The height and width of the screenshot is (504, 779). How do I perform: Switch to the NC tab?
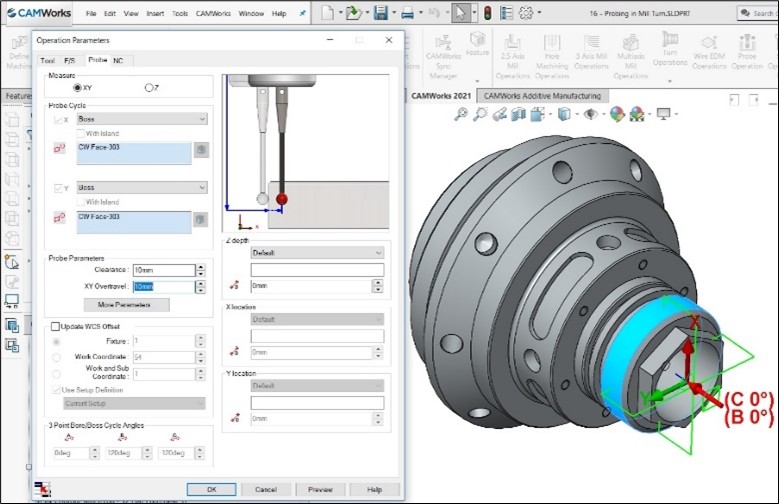point(118,61)
